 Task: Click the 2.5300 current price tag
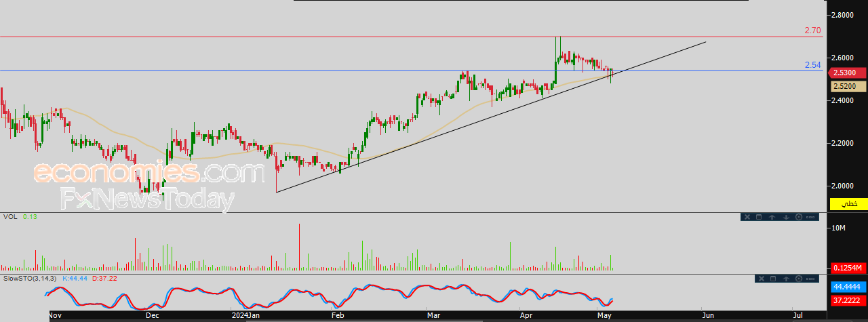pos(849,73)
